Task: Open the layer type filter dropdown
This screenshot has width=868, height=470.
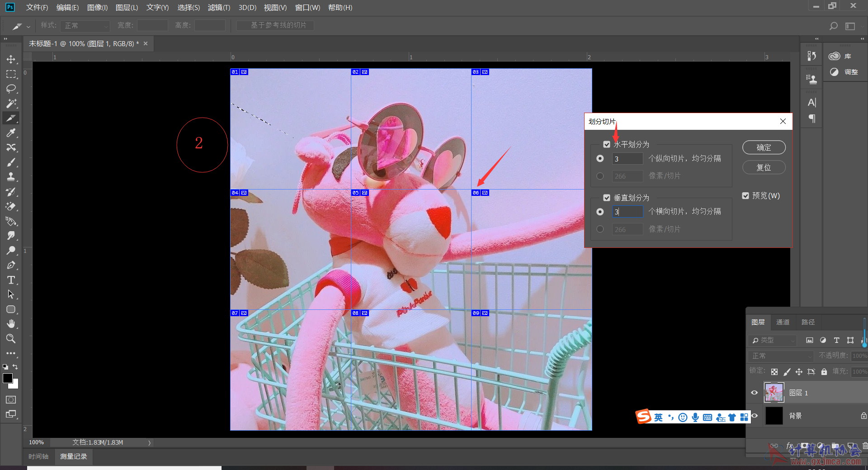Action: [x=772, y=340]
